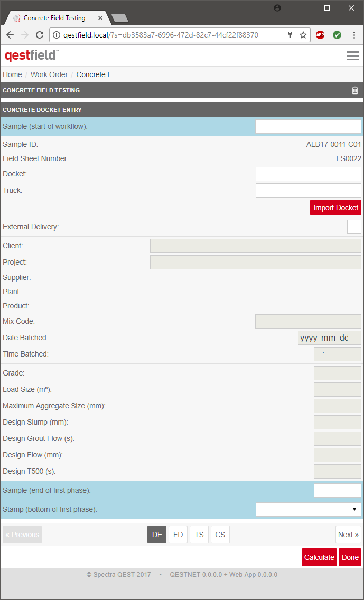Click the green checkmark extension icon
This screenshot has width=364, height=600.
pos(337,35)
